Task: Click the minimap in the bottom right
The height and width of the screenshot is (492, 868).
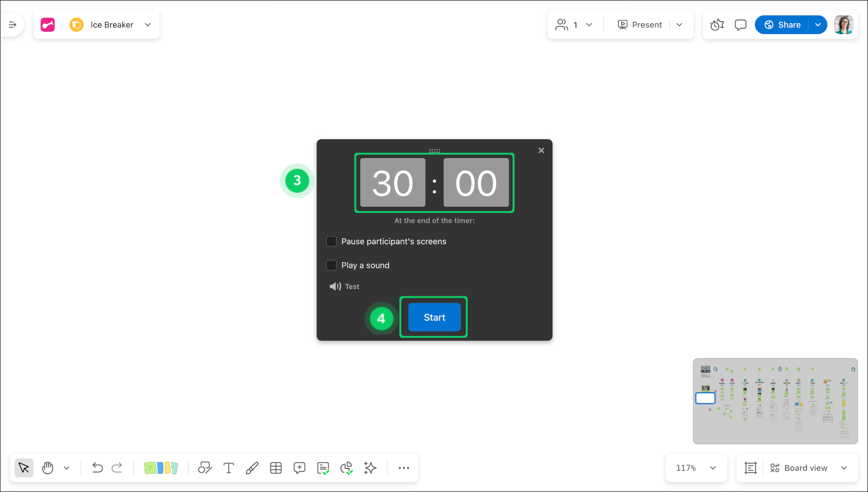Action: click(776, 401)
